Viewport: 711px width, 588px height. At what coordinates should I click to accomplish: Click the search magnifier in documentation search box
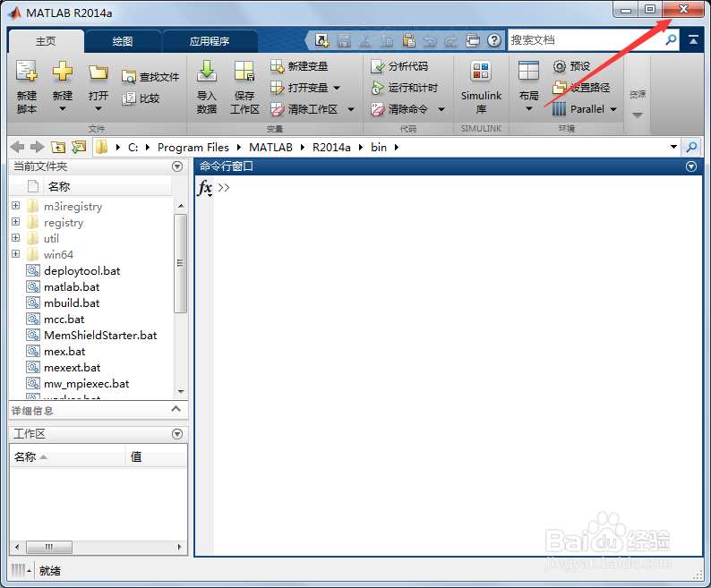(x=671, y=40)
